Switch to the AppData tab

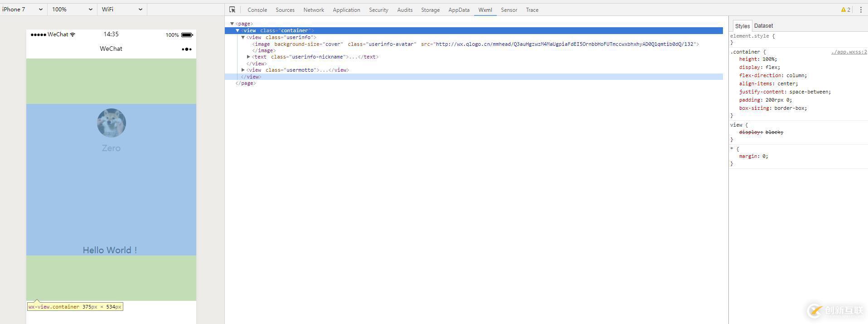tap(459, 10)
